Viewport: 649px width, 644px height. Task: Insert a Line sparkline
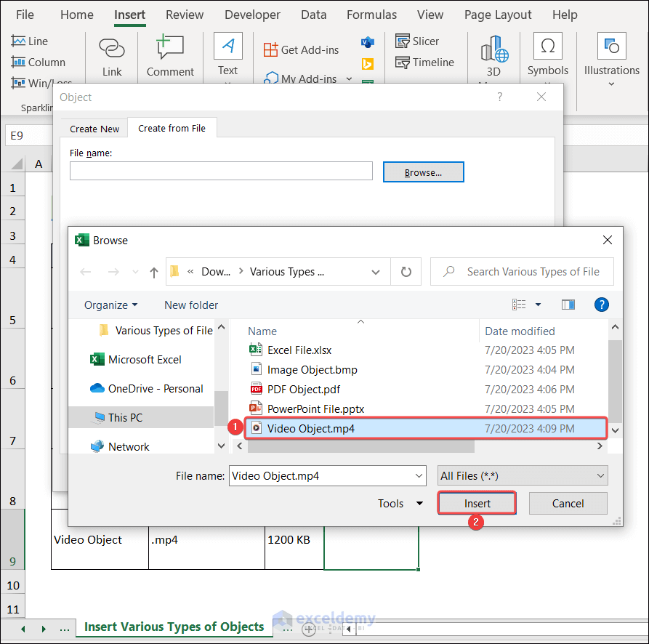(29, 41)
